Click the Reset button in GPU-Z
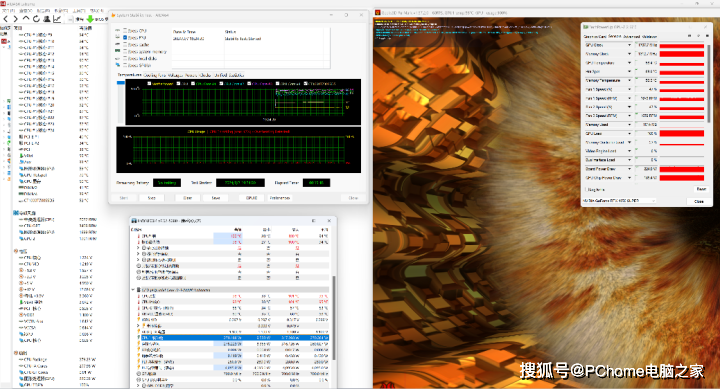This screenshot has height=389, width=720. pyautogui.click(x=701, y=189)
